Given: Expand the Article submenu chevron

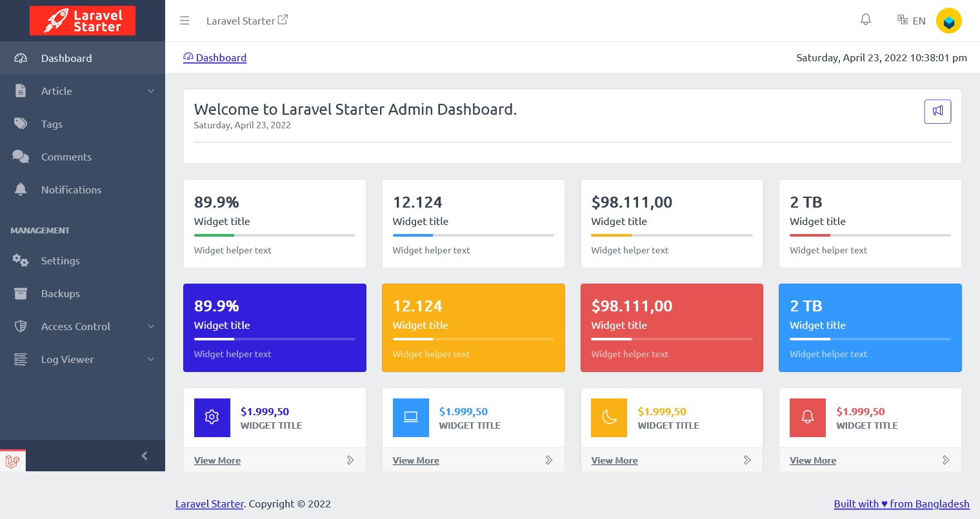Looking at the screenshot, I should 151,91.
